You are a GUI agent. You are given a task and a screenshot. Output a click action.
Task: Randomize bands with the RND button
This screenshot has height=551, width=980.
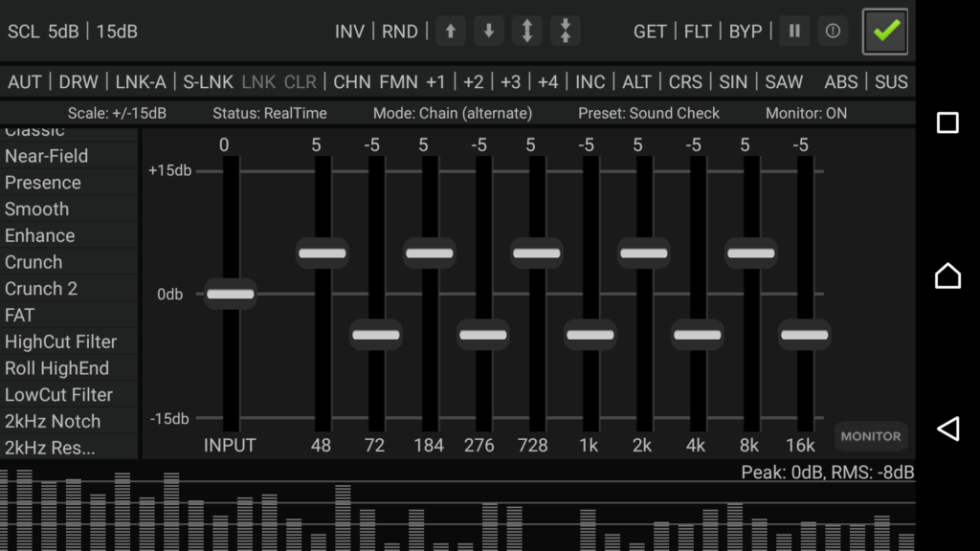tap(399, 31)
